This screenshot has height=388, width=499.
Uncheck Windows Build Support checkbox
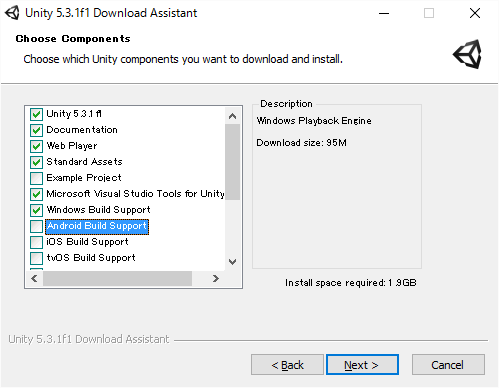click(36, 210)
